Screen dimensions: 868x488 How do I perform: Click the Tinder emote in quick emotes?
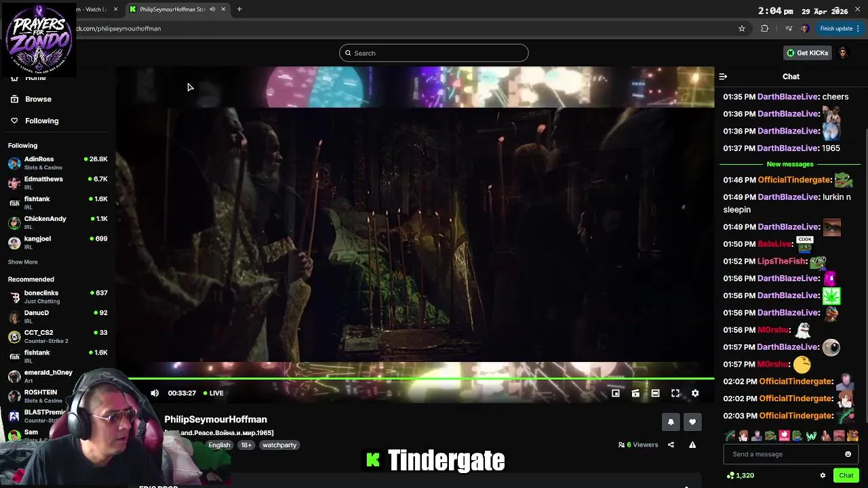pyautogui.click(x=784, y=436)
